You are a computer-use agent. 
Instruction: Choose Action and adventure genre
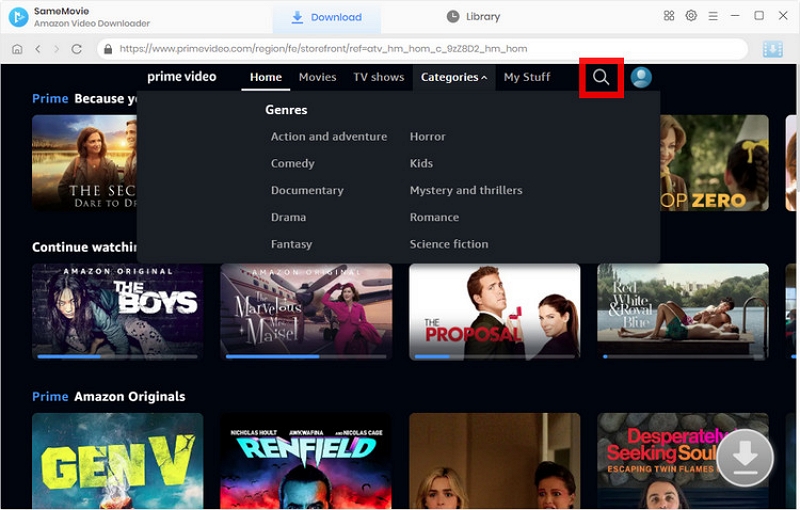329,137
